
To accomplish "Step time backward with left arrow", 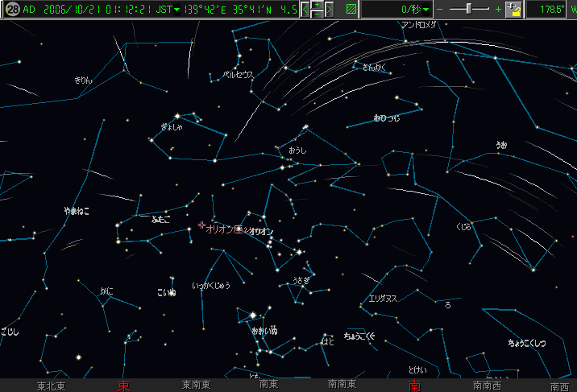I will [x=305, y=10].
